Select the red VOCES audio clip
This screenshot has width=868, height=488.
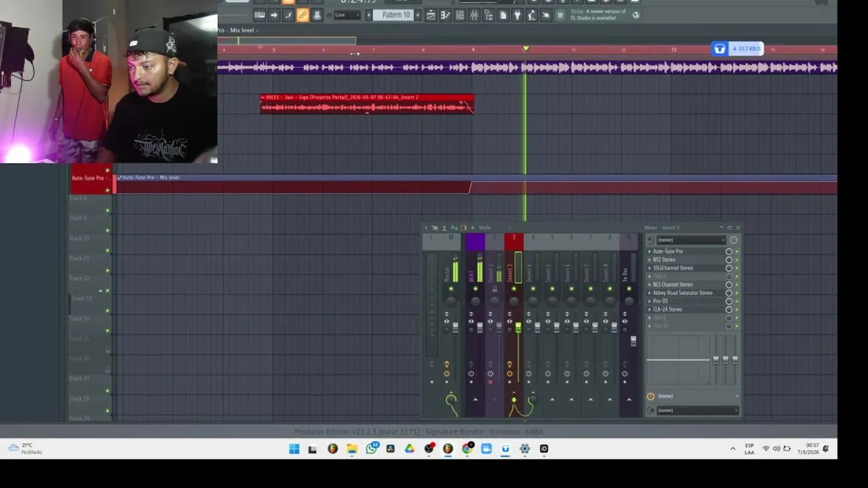click(x=367, y=104)
